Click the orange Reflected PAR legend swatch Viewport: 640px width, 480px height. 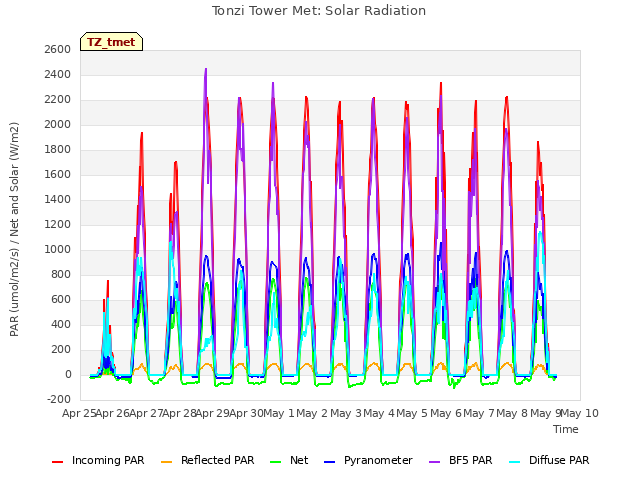click(167, 461)
